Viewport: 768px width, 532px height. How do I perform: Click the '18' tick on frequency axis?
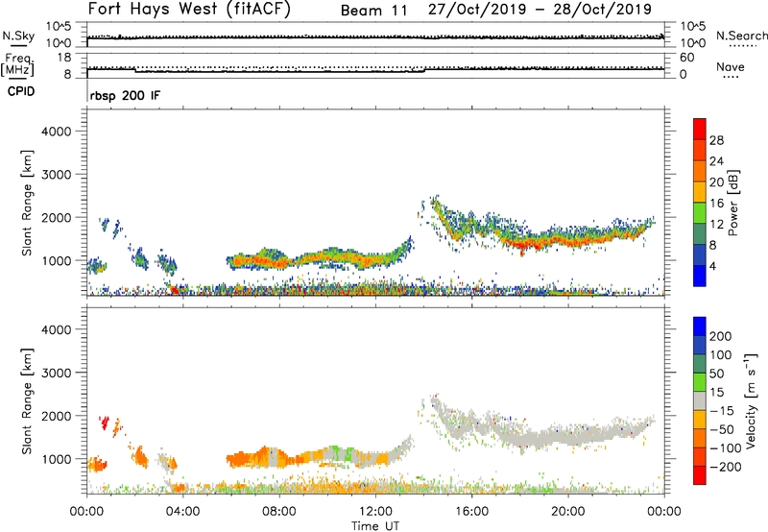(x=64, y=58)
